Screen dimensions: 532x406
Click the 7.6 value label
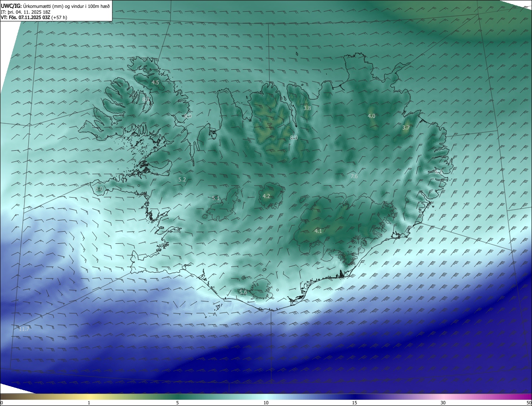tap(354, 176)
